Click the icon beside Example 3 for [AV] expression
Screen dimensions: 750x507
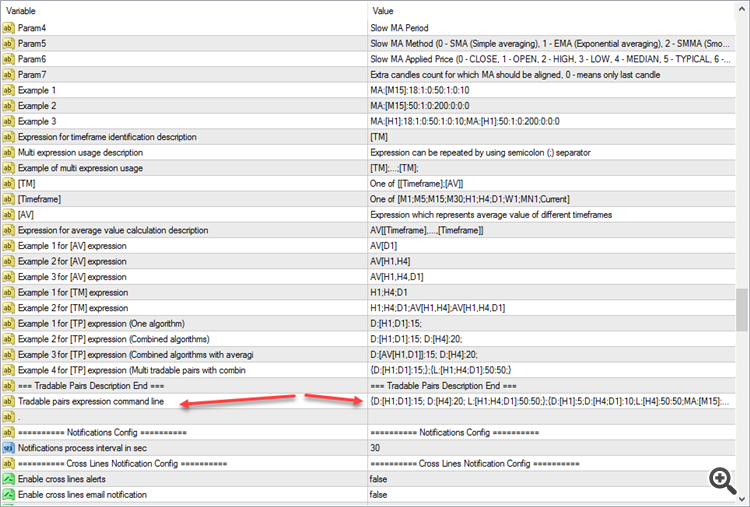pos(8,277)
